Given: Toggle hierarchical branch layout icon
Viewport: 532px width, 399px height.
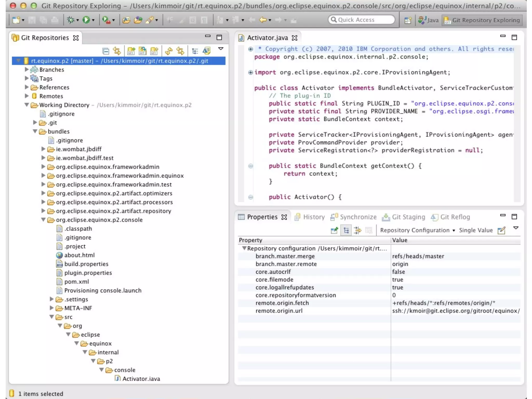Looking at the screenshot, I should point(195,51).
